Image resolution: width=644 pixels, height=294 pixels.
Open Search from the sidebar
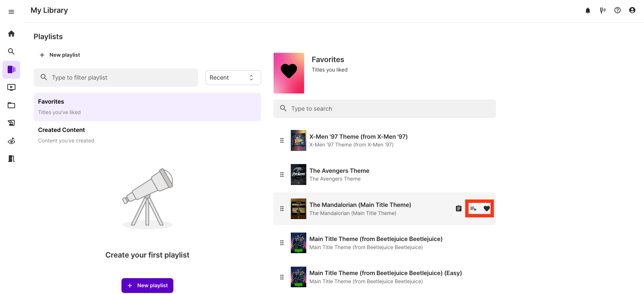(11, 51)
